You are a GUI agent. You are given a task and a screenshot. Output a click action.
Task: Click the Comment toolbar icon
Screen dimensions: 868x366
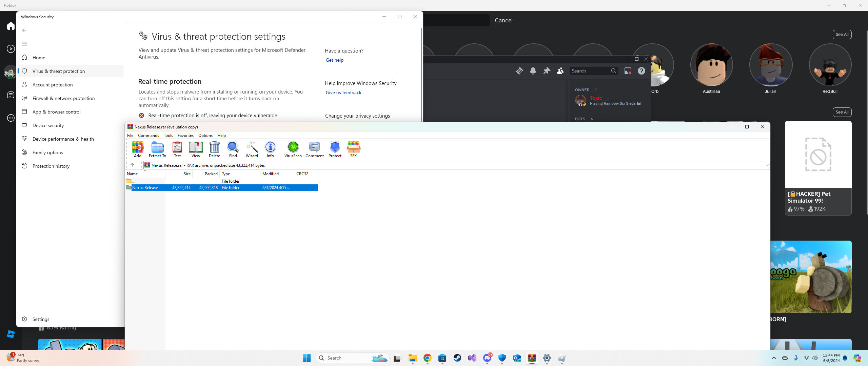pyautogui.click(x=314, y=149)
